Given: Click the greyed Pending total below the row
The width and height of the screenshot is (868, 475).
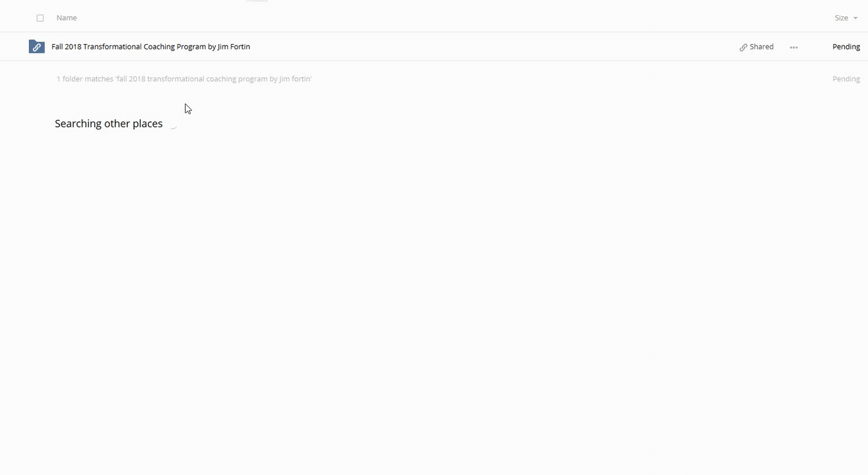Looking at the screenshot, I should [x=846, y=79].
